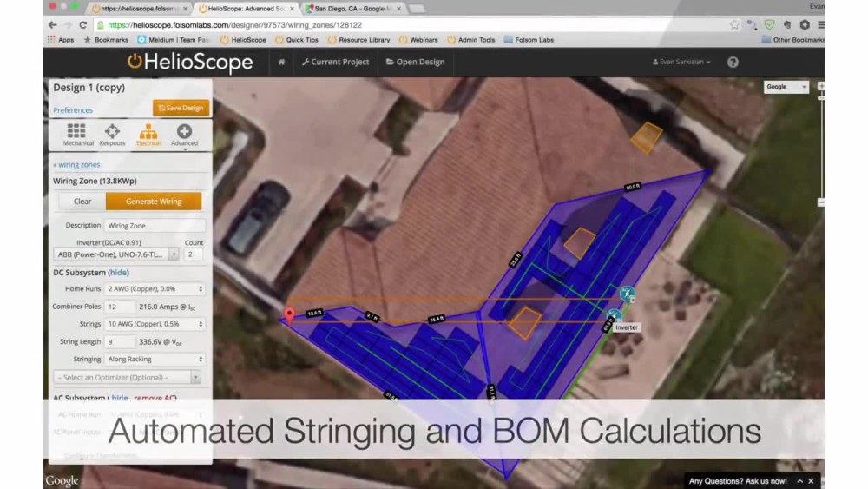Screen dimensions: 868x489
Task: Edit the inverter Count field
Action: point(194,254)
